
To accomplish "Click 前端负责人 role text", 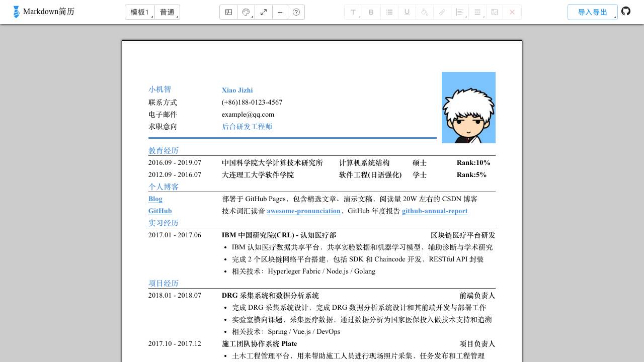I will click(x=477, y=296).
